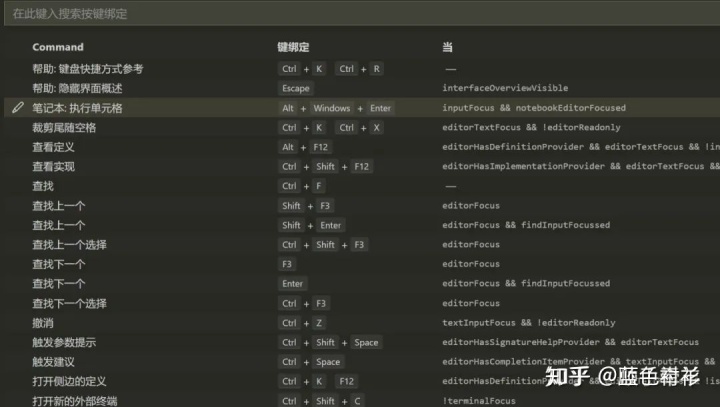Select the 笔记本: 执行单元格 command
The width and height of the screenshot is (720, 407).
362,108
